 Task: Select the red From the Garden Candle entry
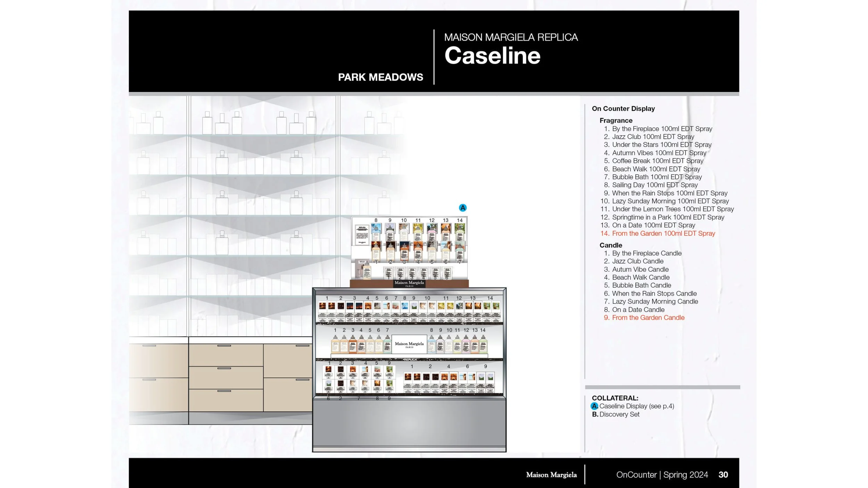648,318
